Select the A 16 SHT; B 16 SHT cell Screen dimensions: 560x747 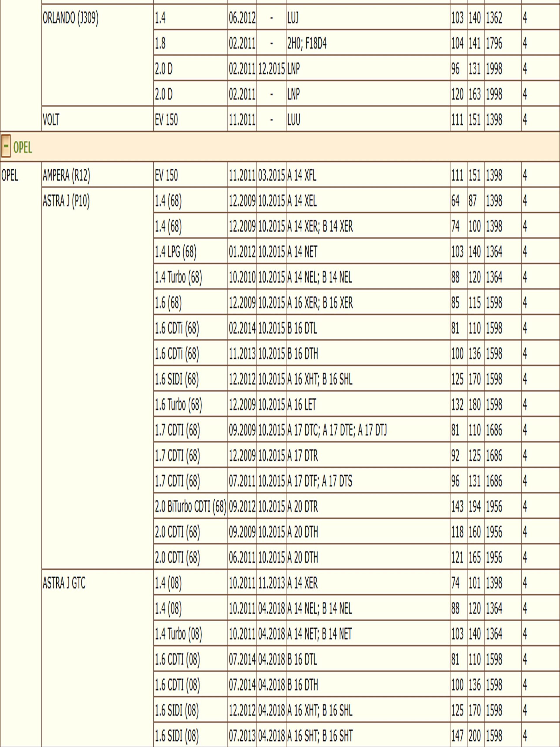coord(320,736)
